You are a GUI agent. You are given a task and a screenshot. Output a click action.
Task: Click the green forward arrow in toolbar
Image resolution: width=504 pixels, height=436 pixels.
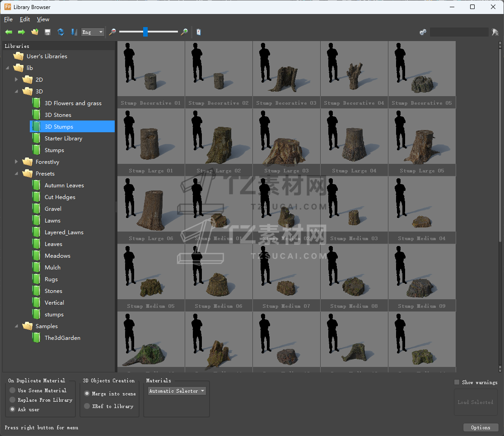pos(21,32)
